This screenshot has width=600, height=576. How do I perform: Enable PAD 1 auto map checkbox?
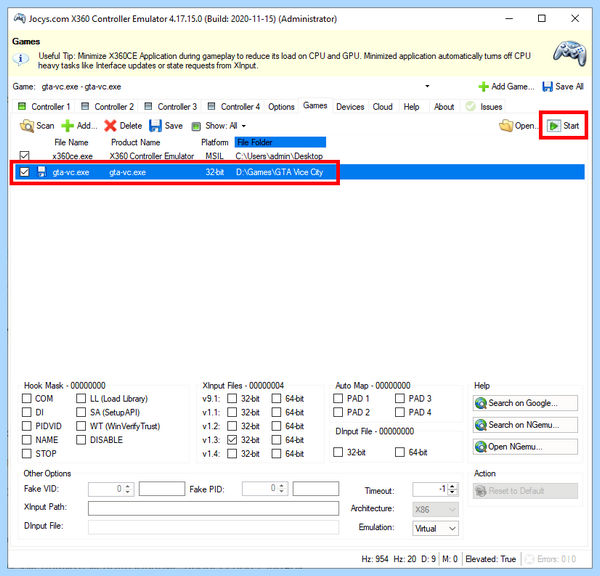click(338, 398)
